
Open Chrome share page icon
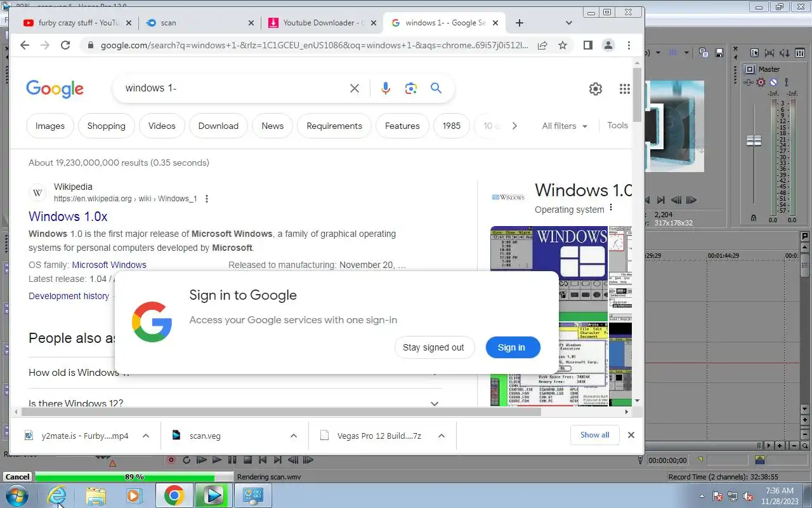click(x=542, y=45)
